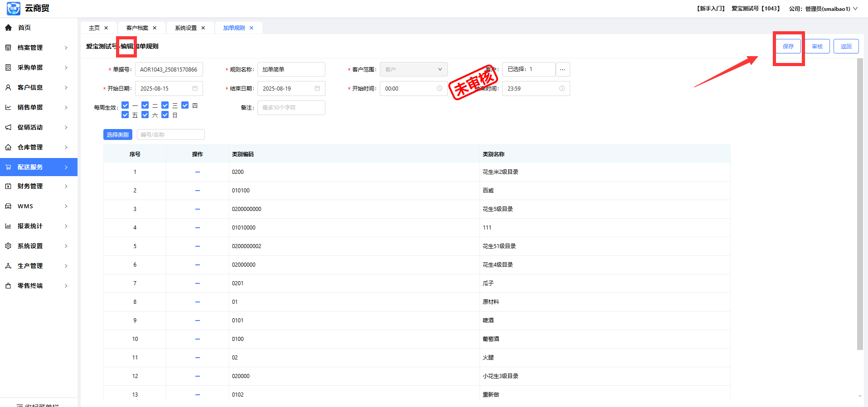
Task: Click the 保存 button
Action: [788, 46]
